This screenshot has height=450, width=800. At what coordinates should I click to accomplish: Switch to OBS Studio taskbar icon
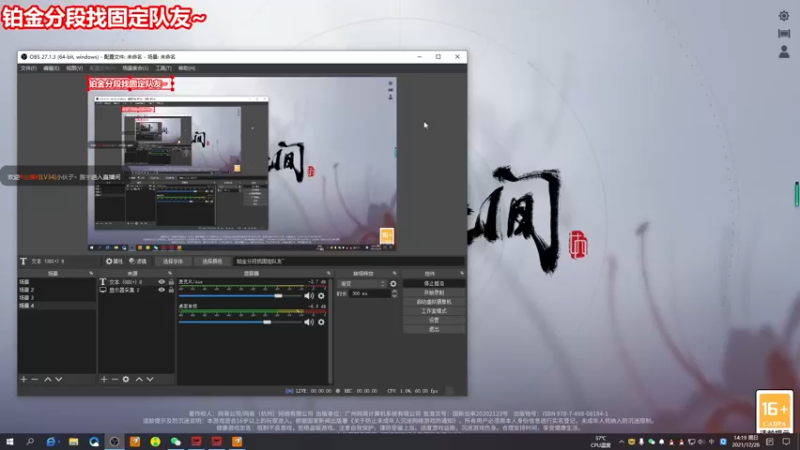(x=114, y=441)
